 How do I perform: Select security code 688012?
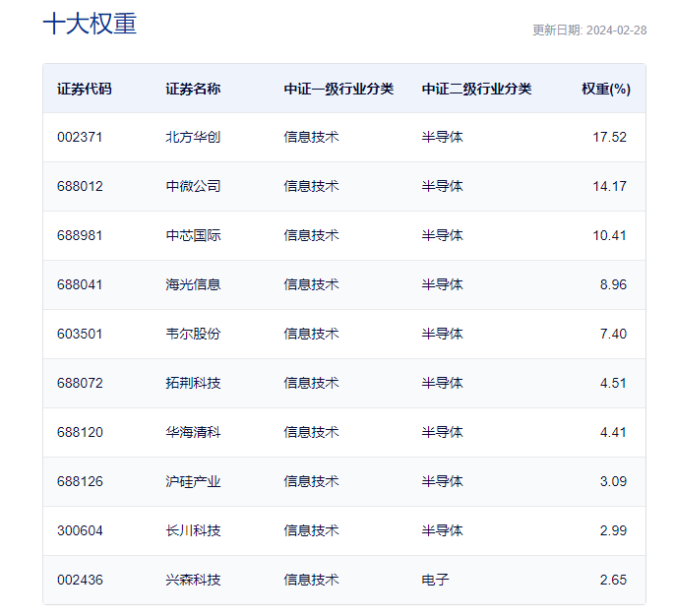coord(80,186)
